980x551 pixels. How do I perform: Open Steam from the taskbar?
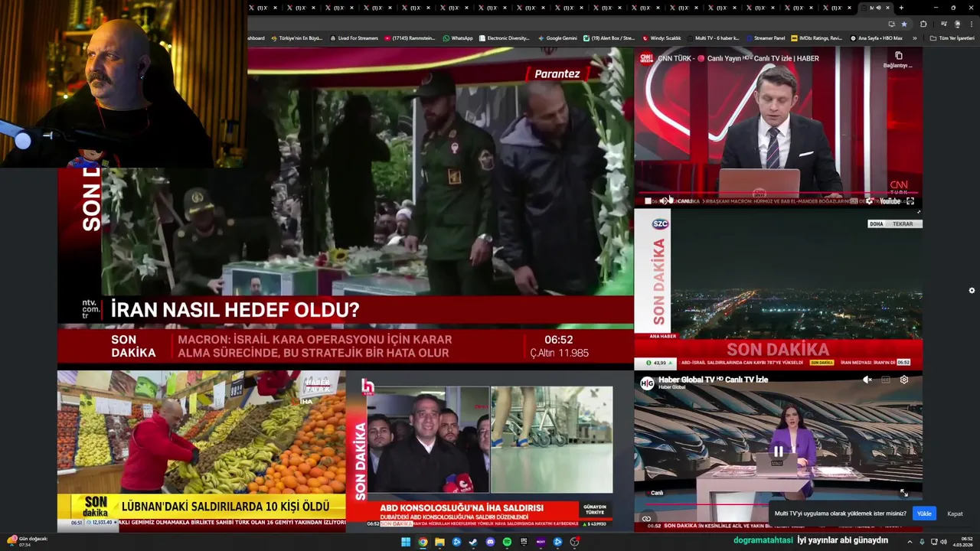pyautogui.click(x=473, y=542)
